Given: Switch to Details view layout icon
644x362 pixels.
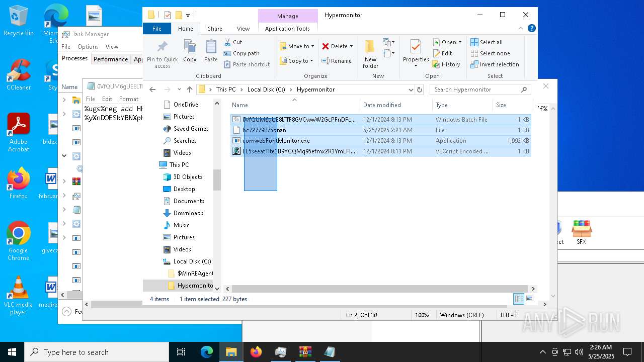Looking at the screenshot, I should point(519,299).
